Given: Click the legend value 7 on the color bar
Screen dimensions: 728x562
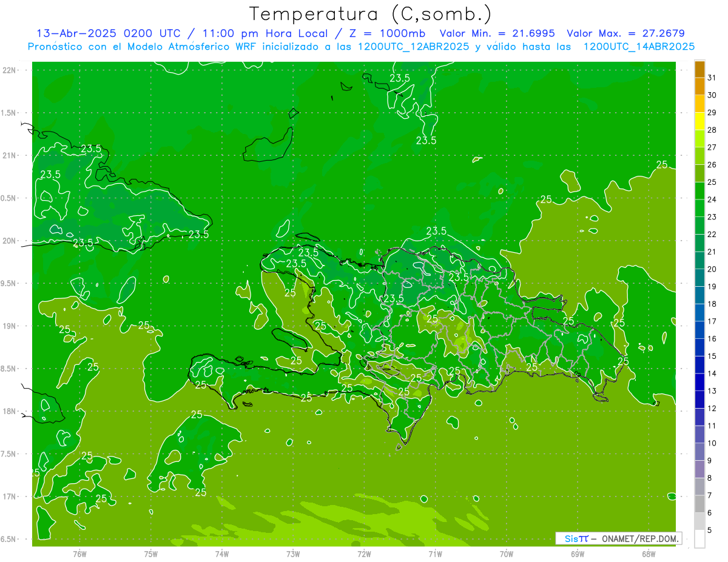Looking at the screenshot, I should [x=710, y=495].
